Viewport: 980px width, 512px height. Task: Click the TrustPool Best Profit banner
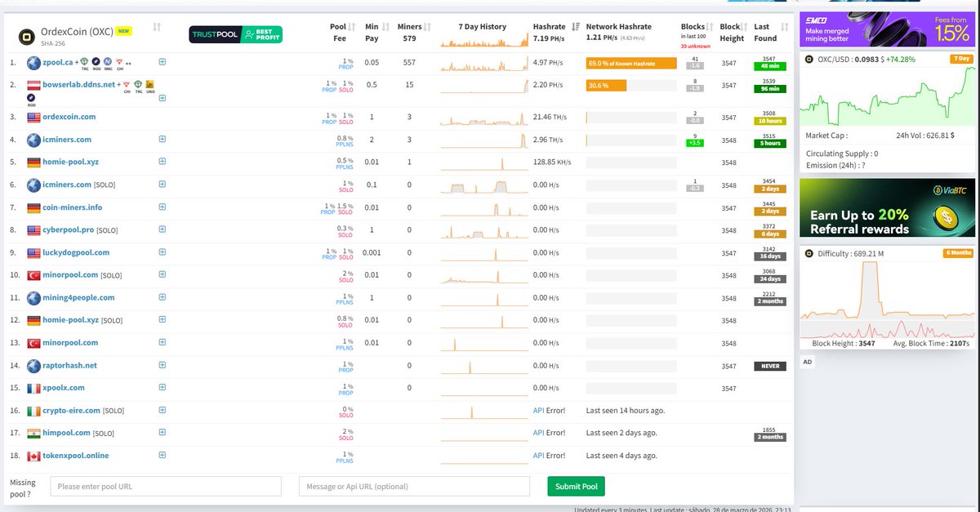click(x=235, y=34)
